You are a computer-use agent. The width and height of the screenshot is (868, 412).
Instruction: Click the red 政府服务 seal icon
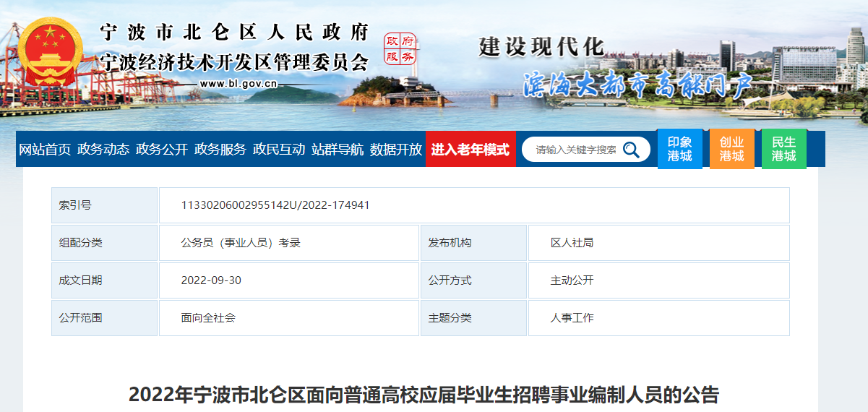(x=400, y=48)
